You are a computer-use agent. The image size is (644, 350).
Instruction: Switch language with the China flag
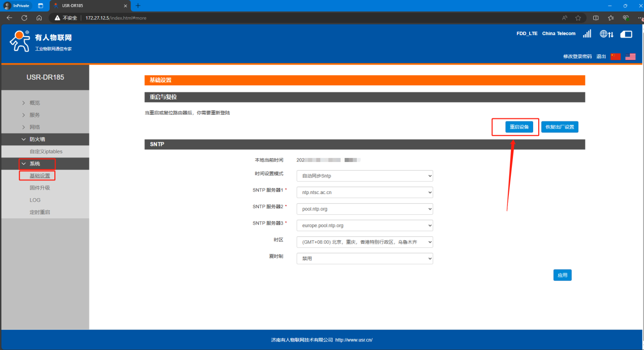pyautogui.click(x=616, y=56)
